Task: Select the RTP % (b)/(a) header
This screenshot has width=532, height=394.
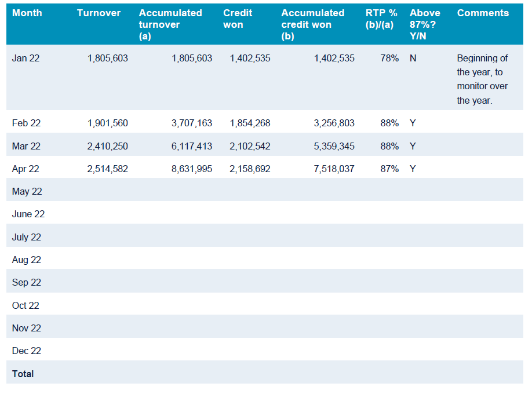Action: click(381, 19)
